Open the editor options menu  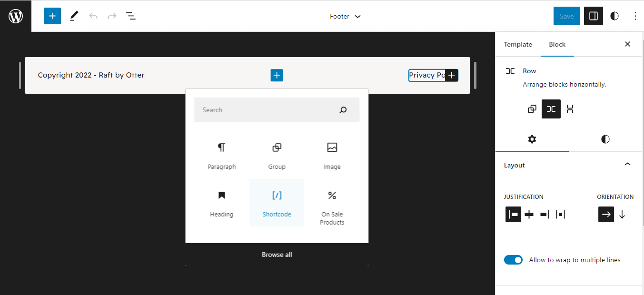tap(635, 16)
